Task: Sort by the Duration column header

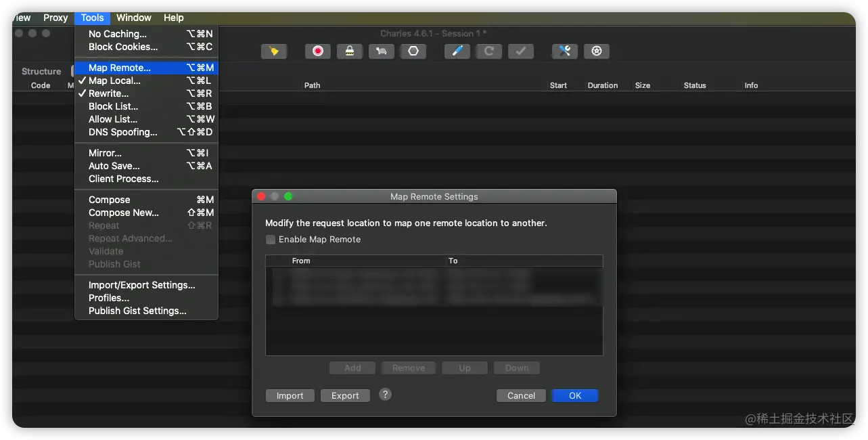Action: 603,85
